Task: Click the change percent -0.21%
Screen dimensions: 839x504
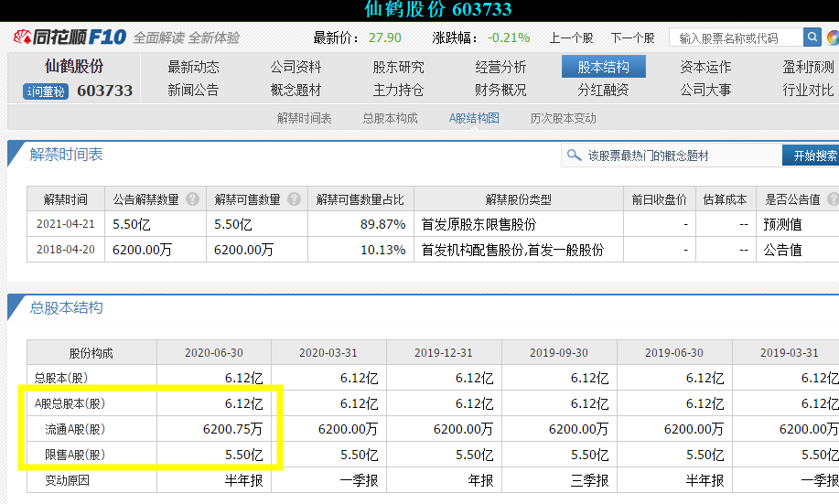Action: (509, 38)
